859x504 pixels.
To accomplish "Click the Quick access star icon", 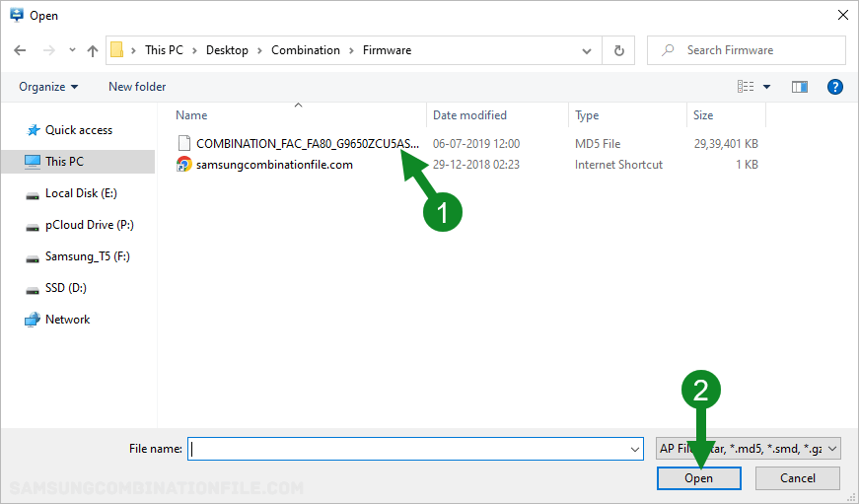I will click(34, 130).
